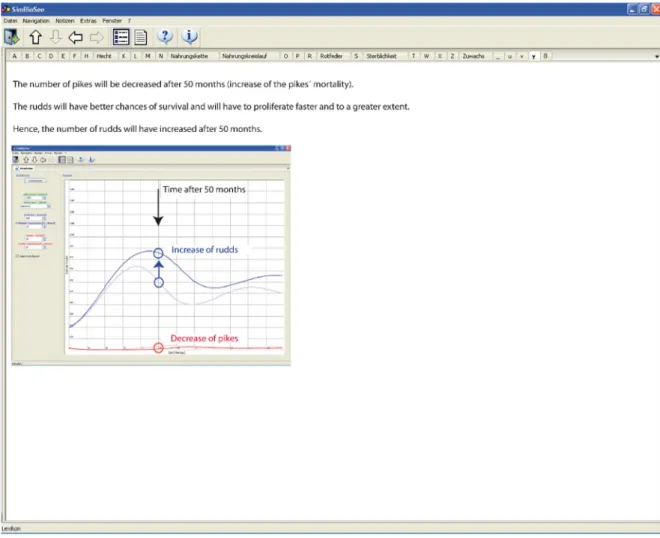
Task: Select the S lexicon tab
Action: [356, 56]
